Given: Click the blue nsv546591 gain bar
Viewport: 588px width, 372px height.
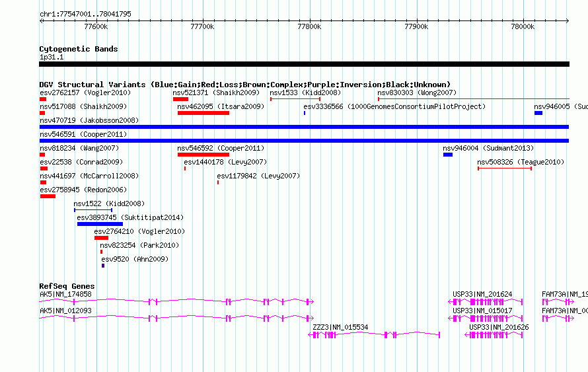Looking at the screenshot, I should coord(304,141).
